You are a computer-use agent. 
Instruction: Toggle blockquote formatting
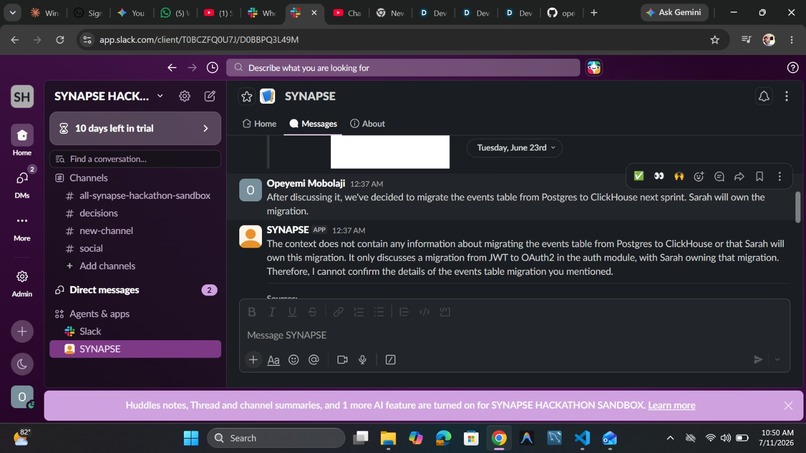tap(404, 312)
